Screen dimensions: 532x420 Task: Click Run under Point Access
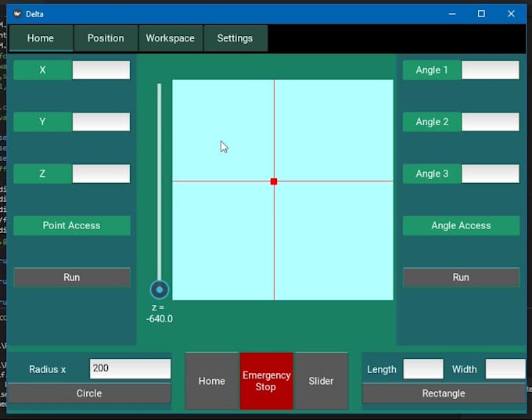[x=72, y=277]
